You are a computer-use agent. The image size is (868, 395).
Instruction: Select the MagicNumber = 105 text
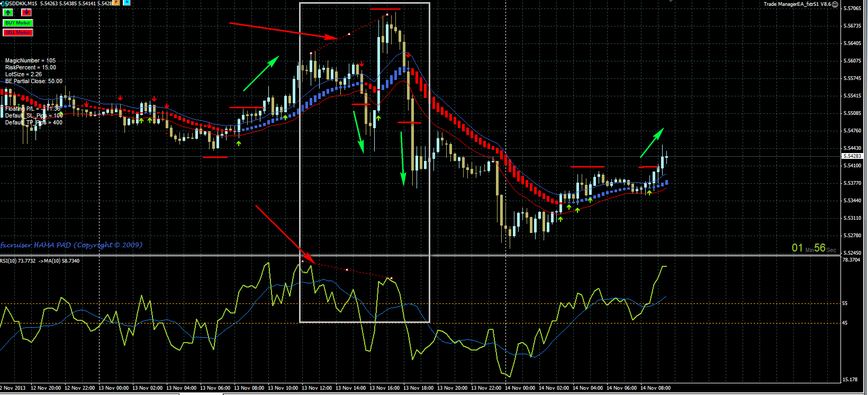click(x=30, y=60)
